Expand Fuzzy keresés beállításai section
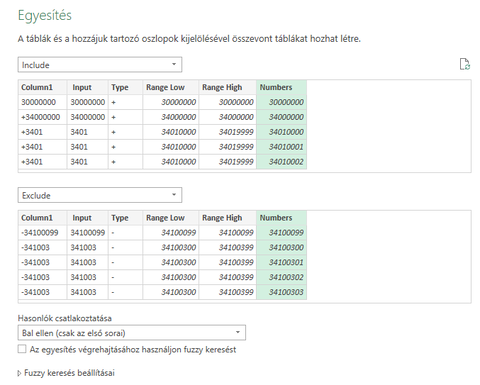This screenshot has width=480, height=385. 66,373
